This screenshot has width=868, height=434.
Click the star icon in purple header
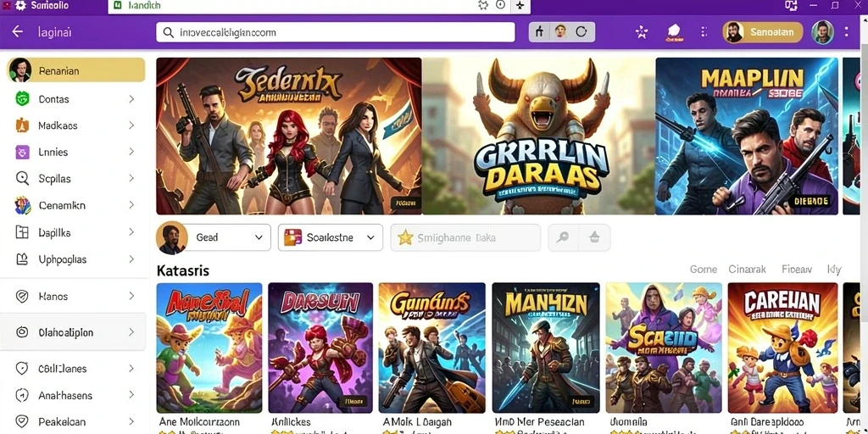(x=641, y=32)
